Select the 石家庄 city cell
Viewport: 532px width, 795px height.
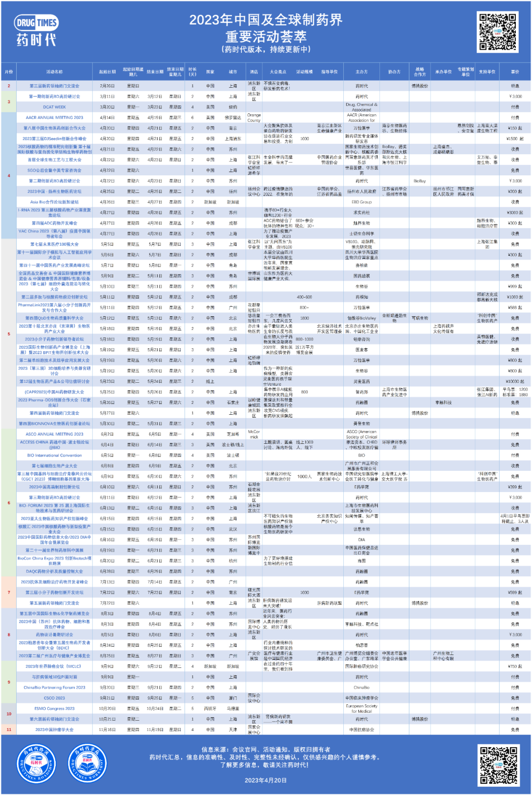point(233,402)
